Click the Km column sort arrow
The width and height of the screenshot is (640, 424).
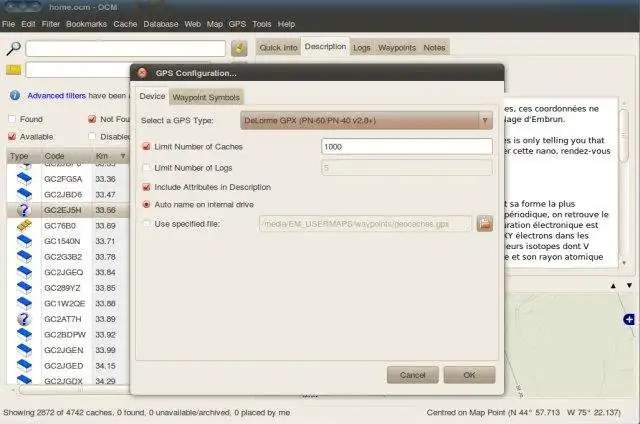pos(123,156)
